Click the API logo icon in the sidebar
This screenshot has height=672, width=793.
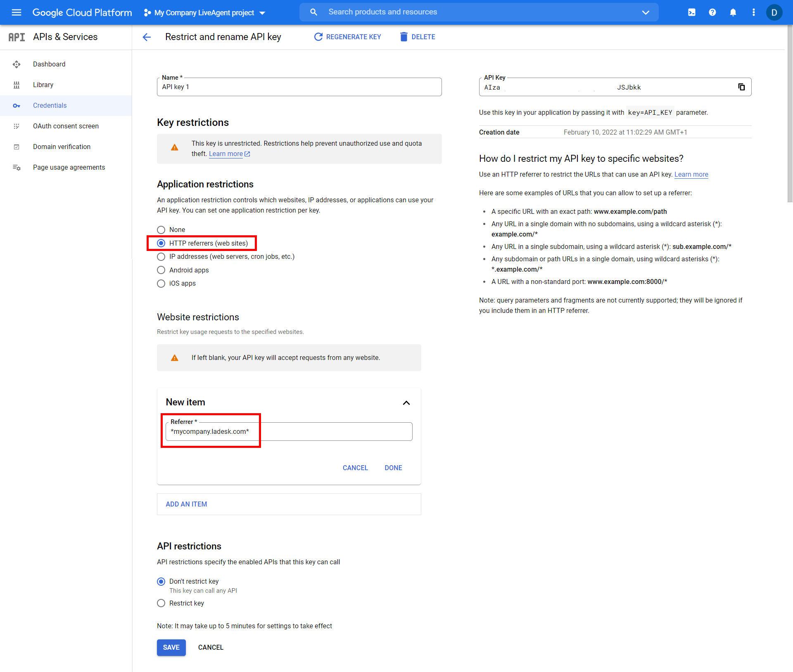click(x=17, y=37)
